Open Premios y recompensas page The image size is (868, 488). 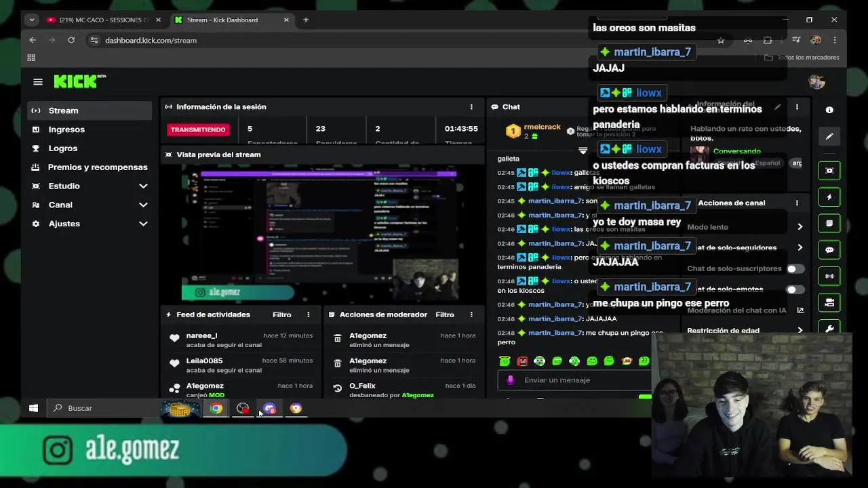click(x=90, y=167)
